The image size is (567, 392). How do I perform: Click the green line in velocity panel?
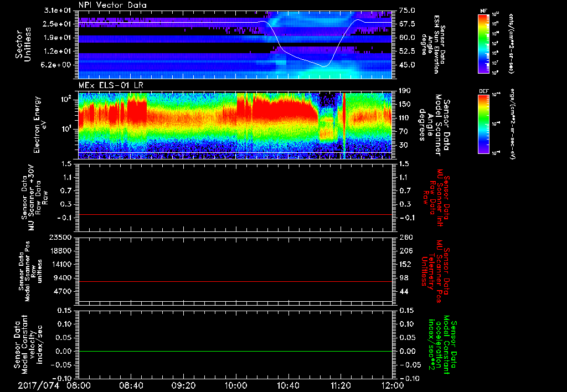[x=235, y=351]
